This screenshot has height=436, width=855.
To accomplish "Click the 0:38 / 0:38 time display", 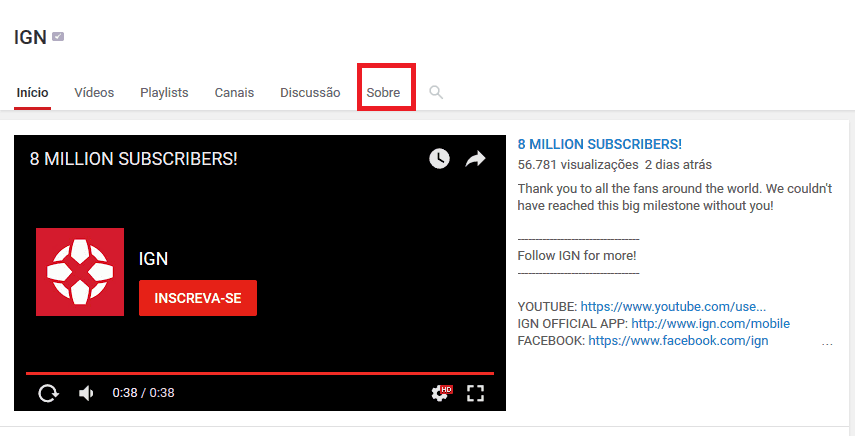I will pos(143,393).
